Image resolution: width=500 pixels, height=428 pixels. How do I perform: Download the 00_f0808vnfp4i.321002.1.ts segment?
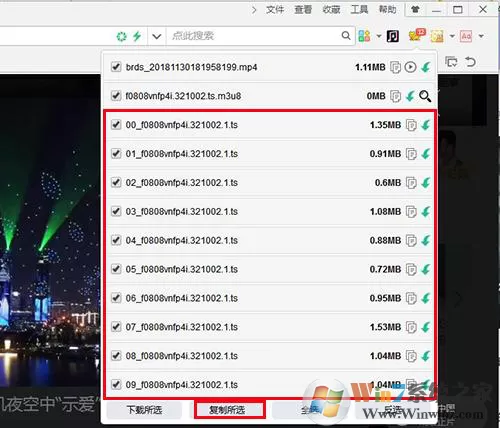[426, 125]
